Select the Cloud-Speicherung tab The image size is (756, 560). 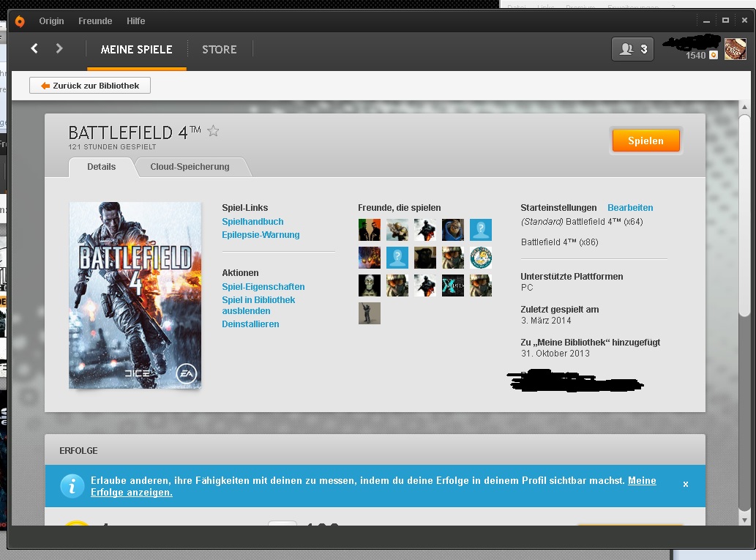pos(190,167)
